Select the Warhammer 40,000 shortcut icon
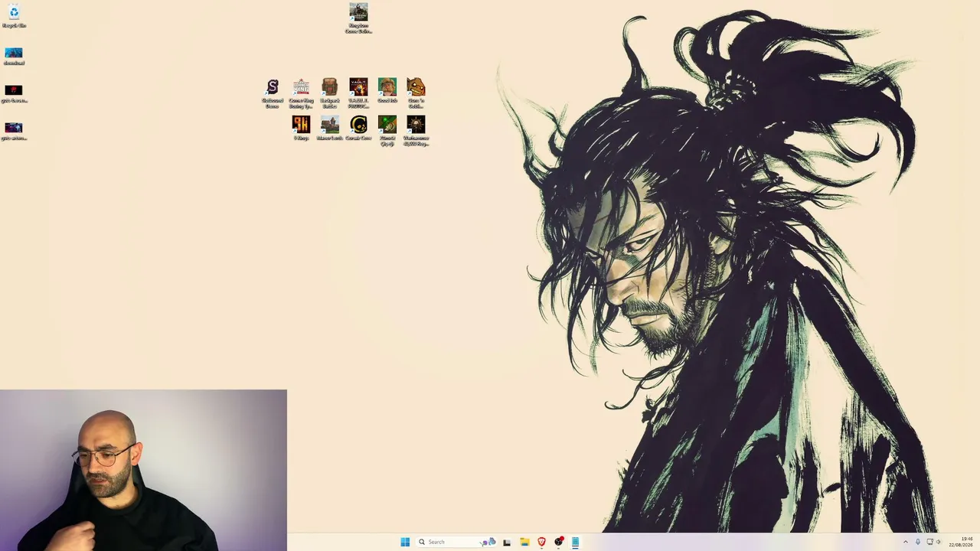The height and width of the screenshot is (551, 980). [x=416, y=131]
